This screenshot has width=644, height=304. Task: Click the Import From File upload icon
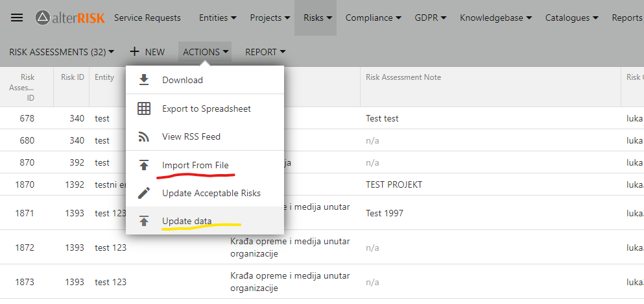[x=144, y=165]
